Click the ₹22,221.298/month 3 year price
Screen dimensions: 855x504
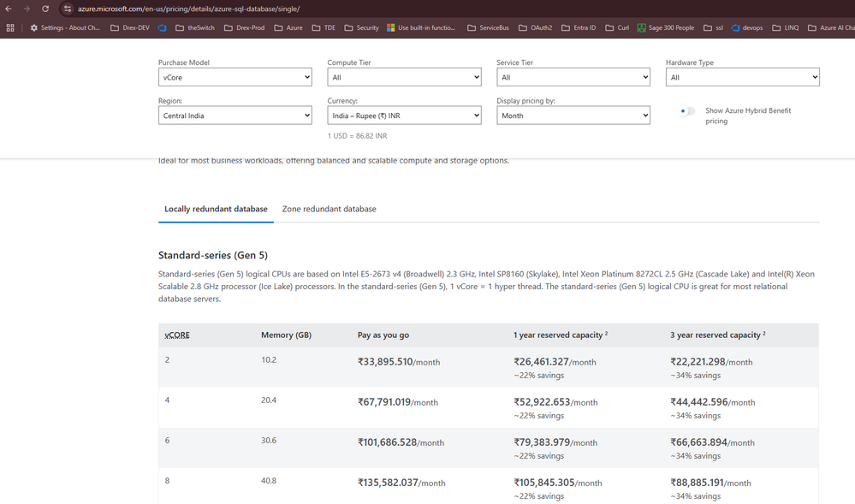click(711, 362)
